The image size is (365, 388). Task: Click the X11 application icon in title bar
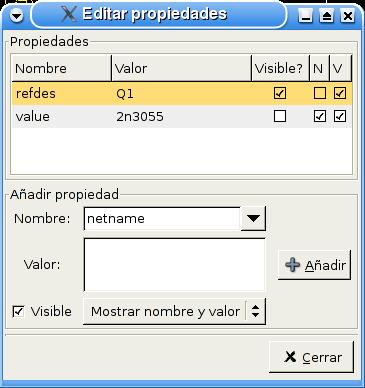tap(69, 15)
